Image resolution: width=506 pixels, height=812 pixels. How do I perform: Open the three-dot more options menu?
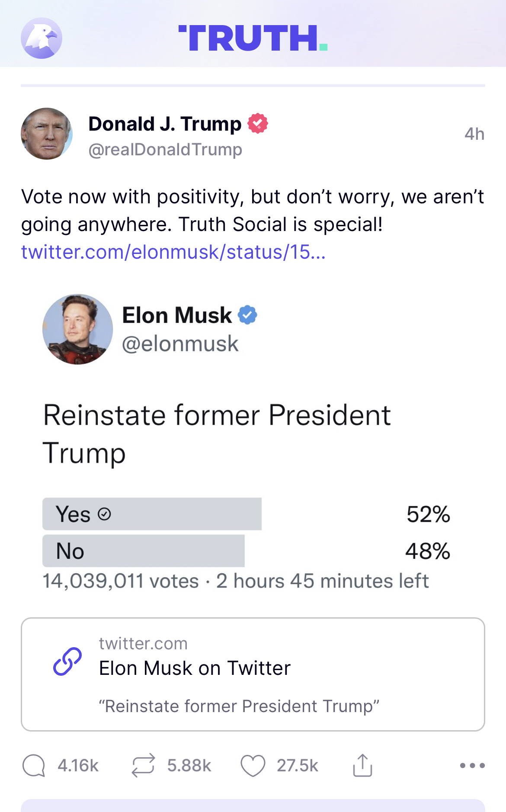472,765
